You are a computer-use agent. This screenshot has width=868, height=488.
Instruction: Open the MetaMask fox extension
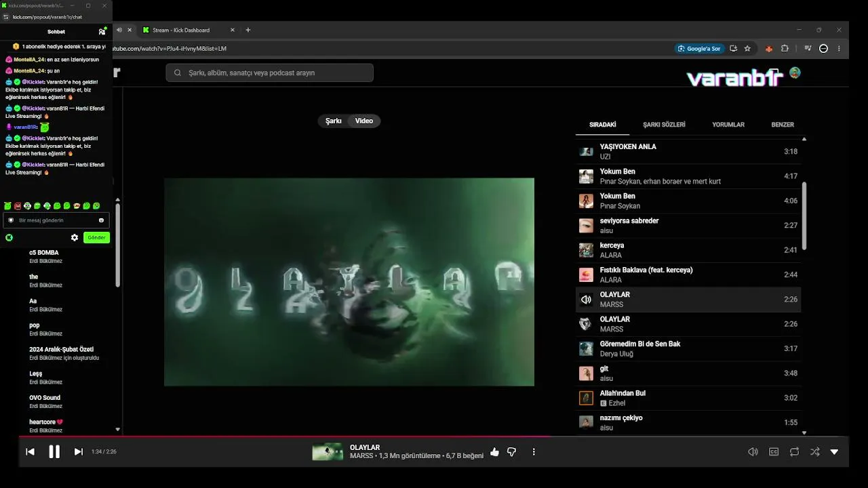pyautogui.click(x=769, y=49)
